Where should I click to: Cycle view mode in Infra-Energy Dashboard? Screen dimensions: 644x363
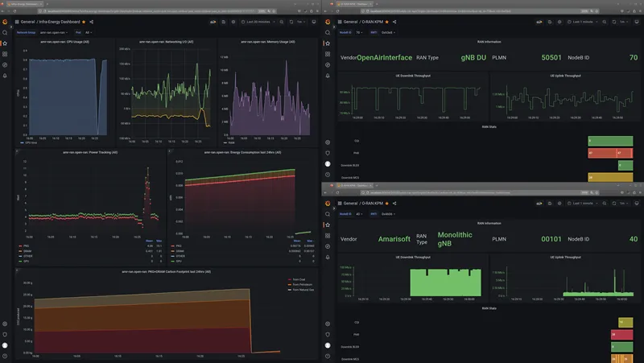314,22
